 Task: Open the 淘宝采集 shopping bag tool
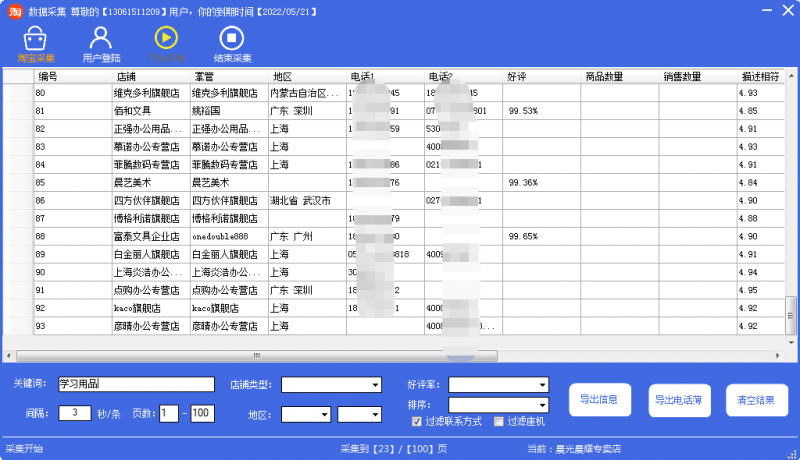pyautogui.click(x=35, y=44)
